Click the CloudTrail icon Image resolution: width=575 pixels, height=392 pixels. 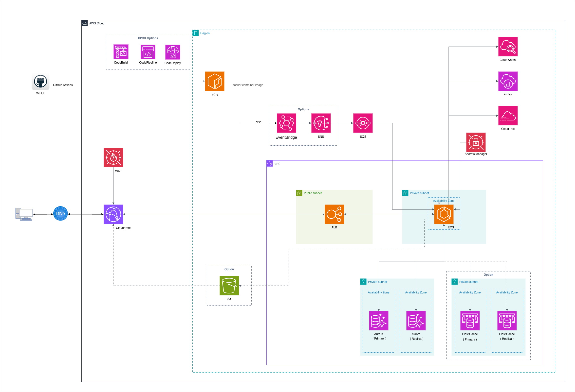point(508,115)
